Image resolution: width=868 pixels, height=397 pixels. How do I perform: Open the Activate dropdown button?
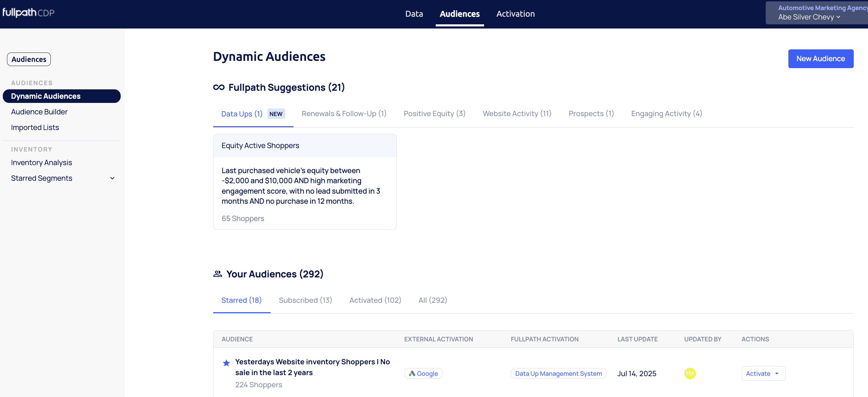click(763, 373)
